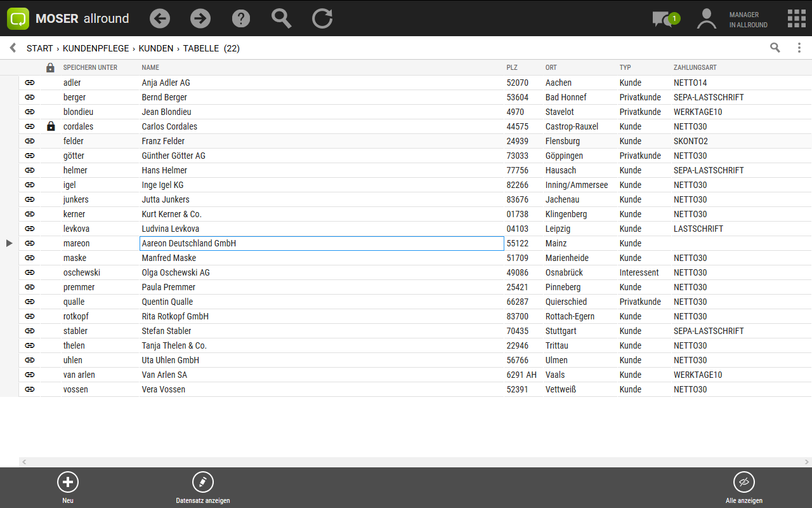Refresh the view with reload icon
The height and width of the screenshot is (508, 812).
[x=322, y=18]
